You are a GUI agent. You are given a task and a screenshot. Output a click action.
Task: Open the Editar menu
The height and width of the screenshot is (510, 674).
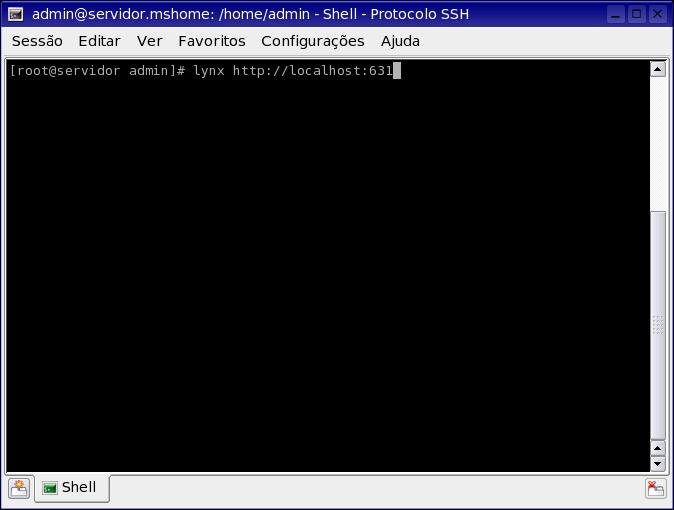click(x=99, y=41)
